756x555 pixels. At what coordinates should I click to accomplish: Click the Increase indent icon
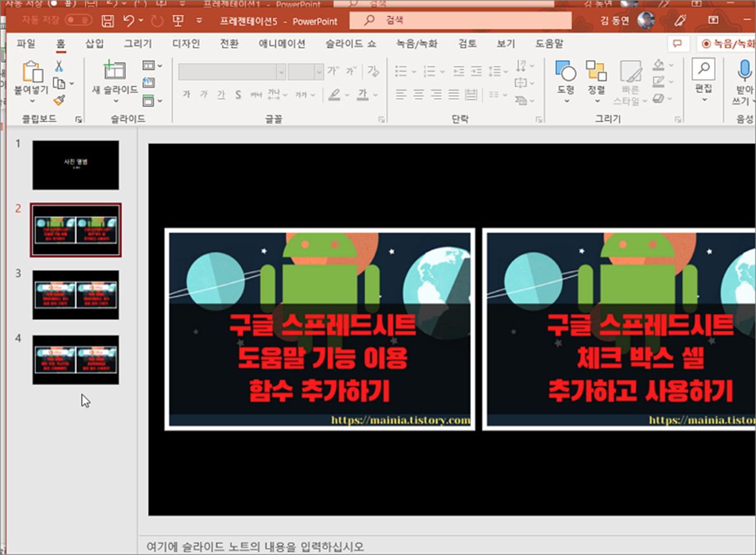477,71
